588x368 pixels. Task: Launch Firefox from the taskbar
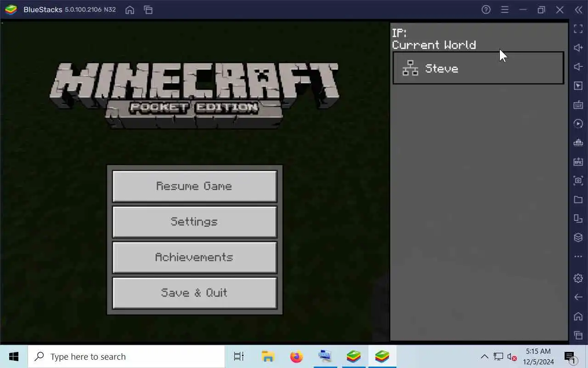297,356
